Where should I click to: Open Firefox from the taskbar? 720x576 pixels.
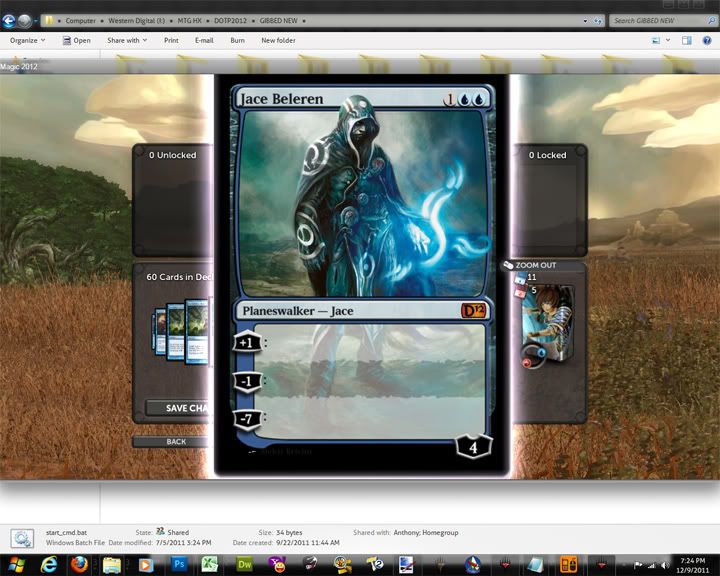[79, 564]
